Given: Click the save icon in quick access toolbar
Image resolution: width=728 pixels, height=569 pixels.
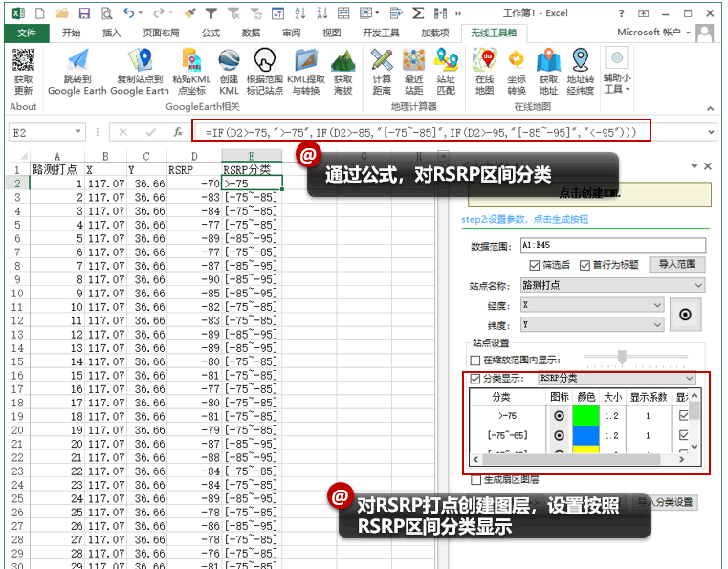Looking at the screenshot, I should pos(84,13).
